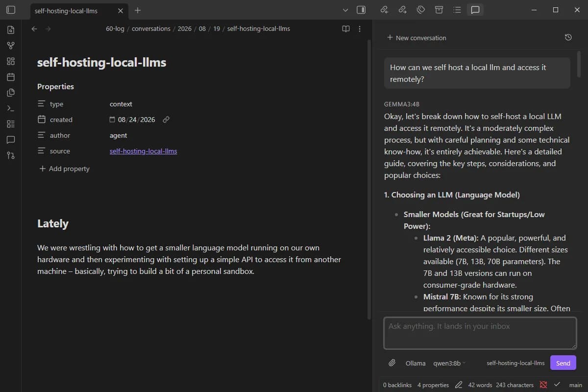Toggle the left sidebar panel
This screenshot has height=392, width=588.
click(11, 10)
